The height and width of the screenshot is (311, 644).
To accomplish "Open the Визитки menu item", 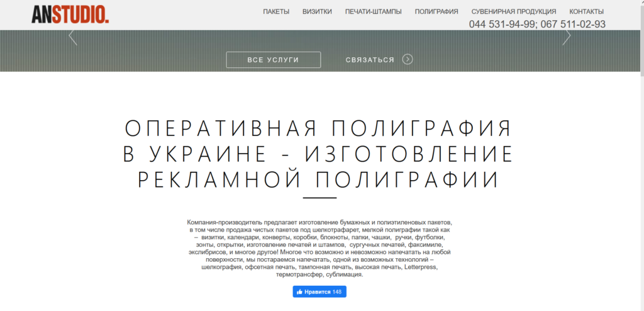I will click(x=317, y=11).
